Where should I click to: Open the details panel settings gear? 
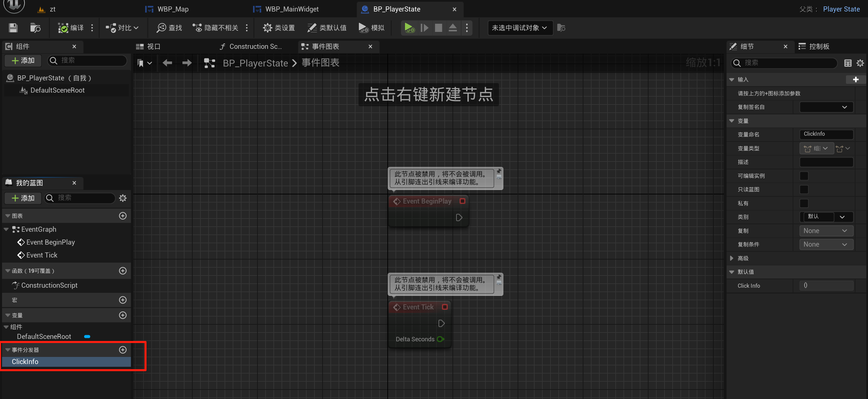860,63
